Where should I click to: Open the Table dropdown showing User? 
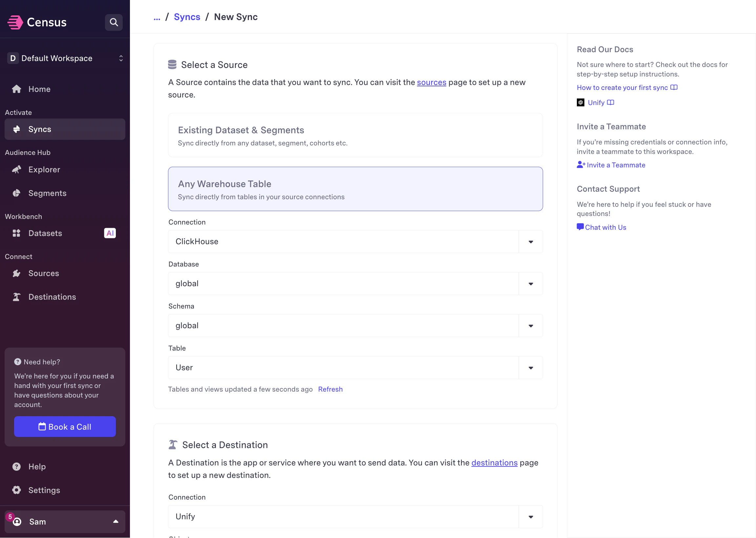point(531,368)
